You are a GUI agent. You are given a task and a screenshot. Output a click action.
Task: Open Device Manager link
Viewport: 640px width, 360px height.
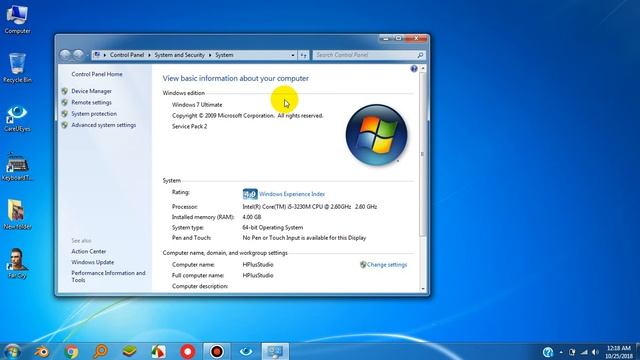91,91
